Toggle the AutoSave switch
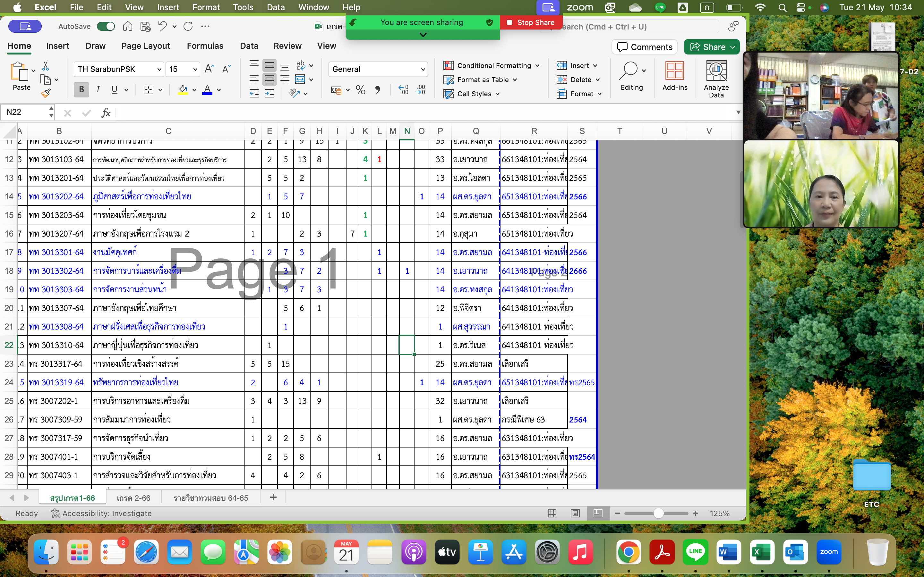The width and height of the screenshot is (924, 577). click(x=106, y=26)
